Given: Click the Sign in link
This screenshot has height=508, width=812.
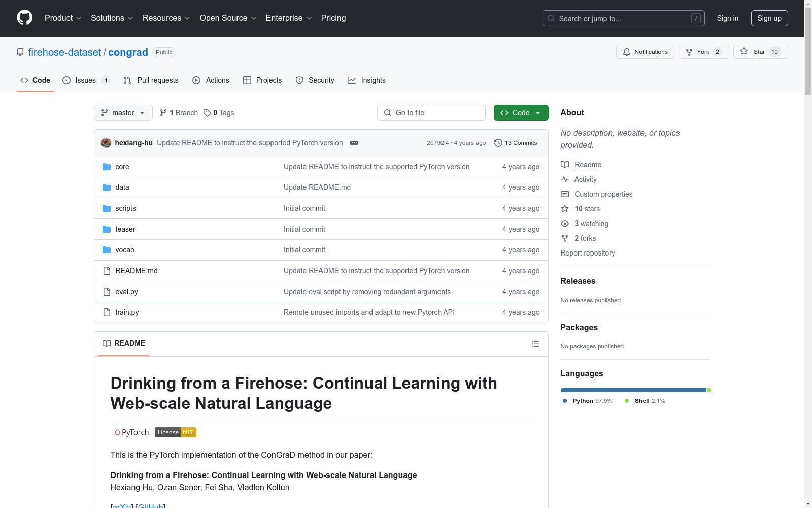Looking at the screenshot, I should tap(728, 18).
